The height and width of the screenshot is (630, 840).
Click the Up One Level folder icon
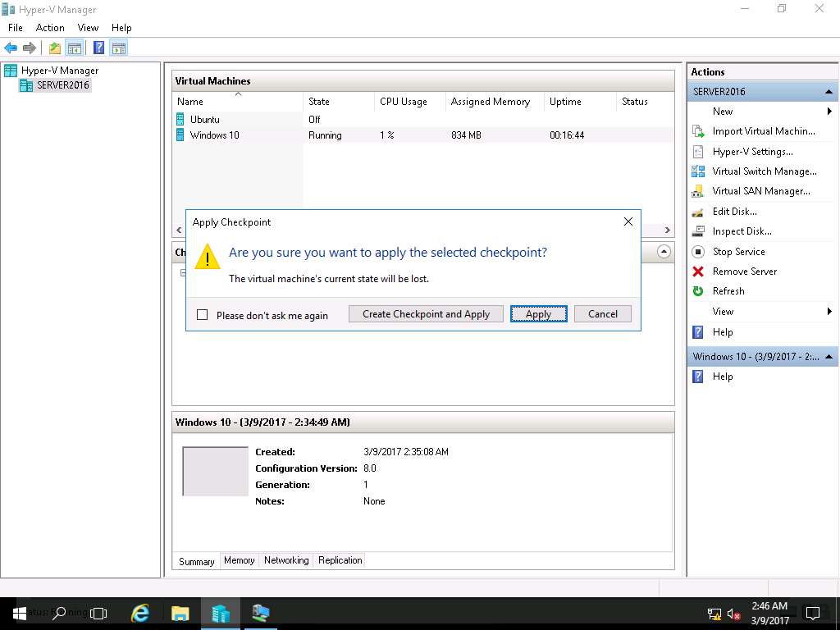pyautogui.click(x=55, y=48)
